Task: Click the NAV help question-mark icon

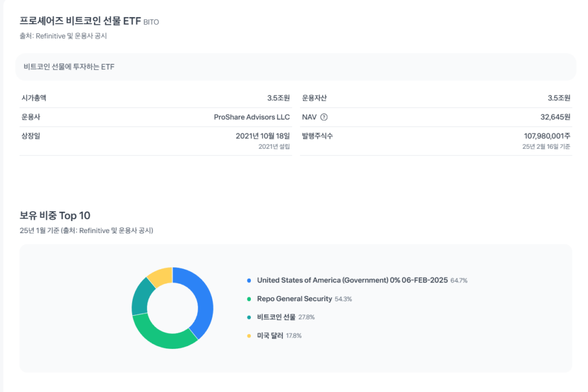Action: (324, 117)
